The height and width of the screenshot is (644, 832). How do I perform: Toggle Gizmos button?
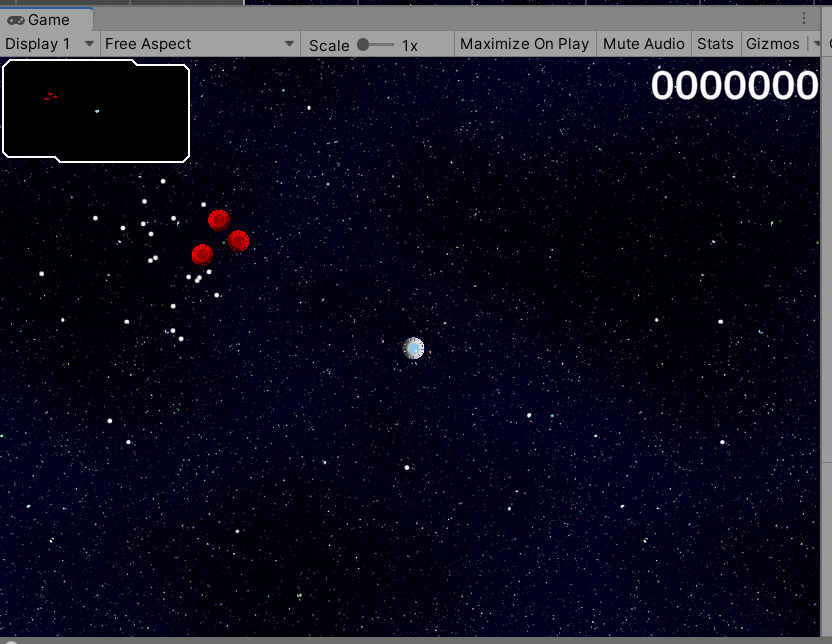pos(773,44)
